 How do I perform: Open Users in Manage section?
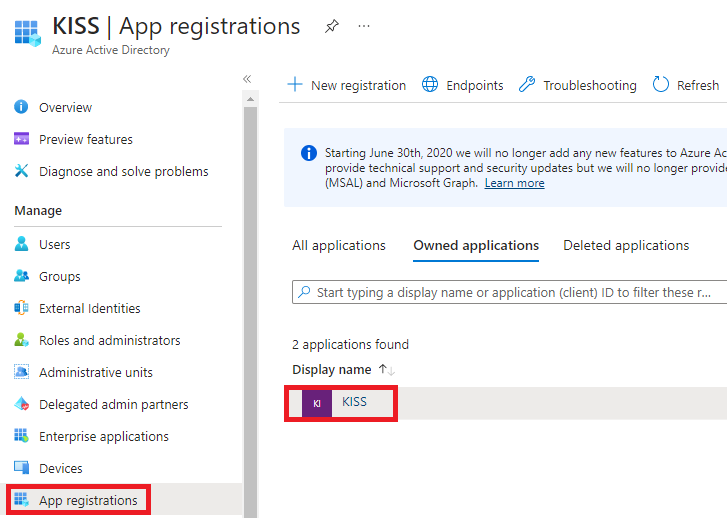(55, 244)
